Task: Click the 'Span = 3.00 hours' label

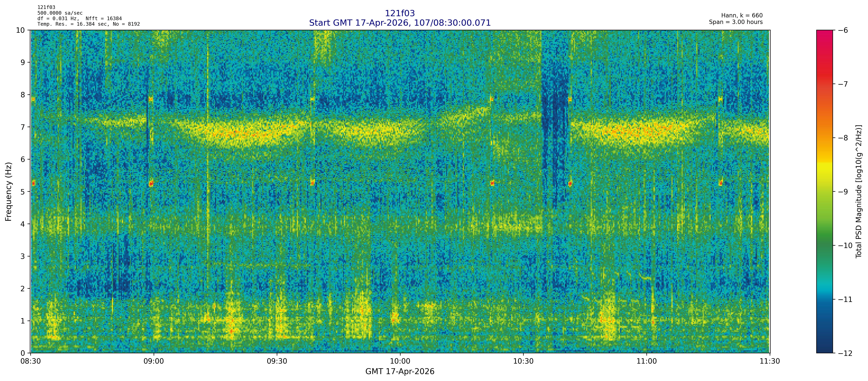Action: (736, 22)
